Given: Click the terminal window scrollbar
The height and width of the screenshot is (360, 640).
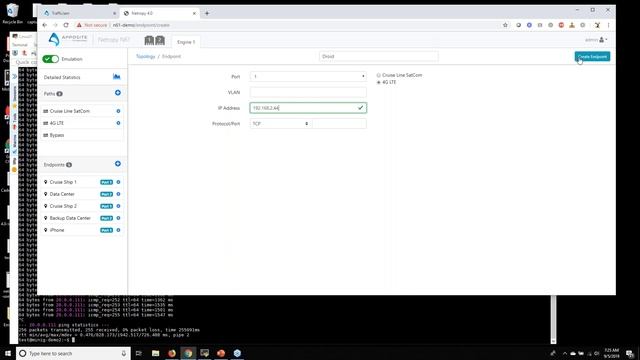Looking at the screenshot, I should pos(553,320).
